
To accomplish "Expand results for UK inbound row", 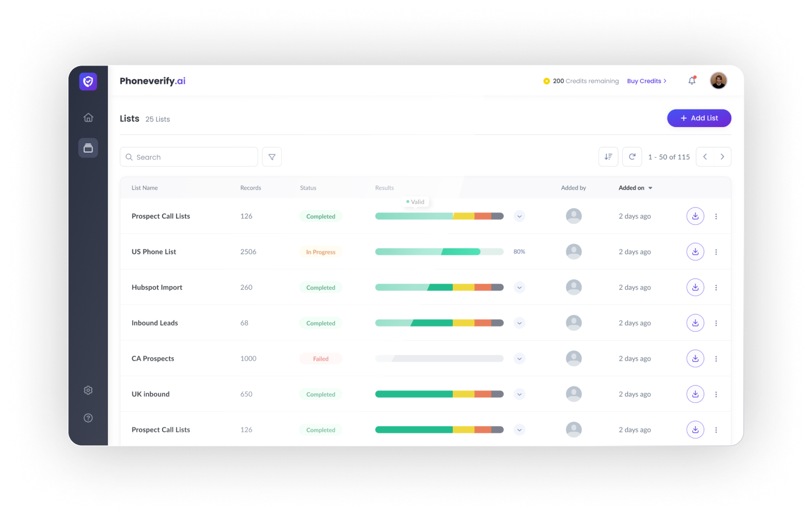I will click(519, 394).
